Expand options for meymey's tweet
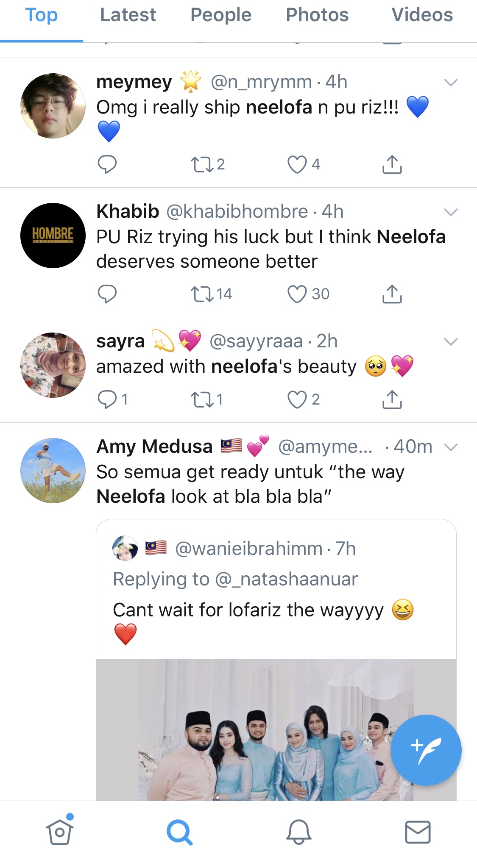The width and height of the screenshot is (477, 868). [451, 82]
